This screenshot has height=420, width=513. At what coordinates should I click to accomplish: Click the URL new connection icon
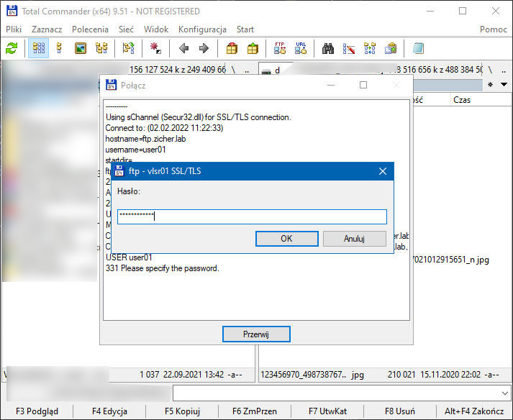[x=301, y=48]
